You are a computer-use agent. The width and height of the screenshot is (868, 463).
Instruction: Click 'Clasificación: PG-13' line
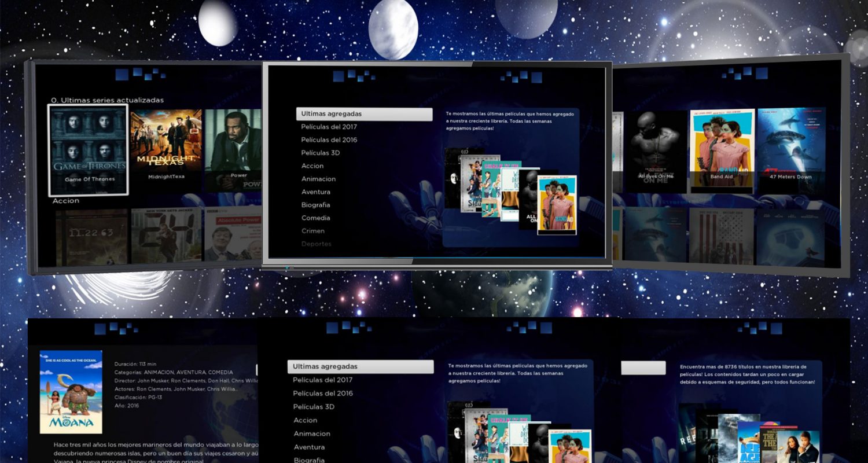point(139,397)
